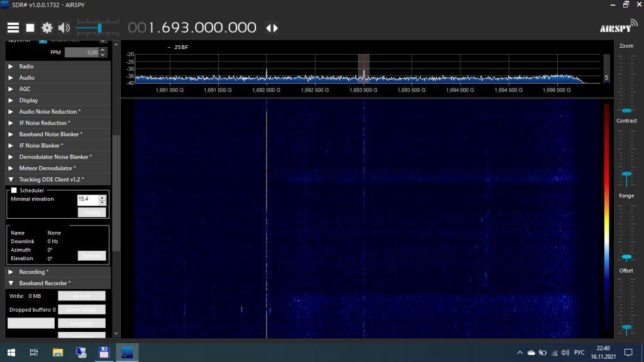Screen dimensions: 644x362
Task: Expand Audio Noise Reduction section
Action: click(58, 112)
